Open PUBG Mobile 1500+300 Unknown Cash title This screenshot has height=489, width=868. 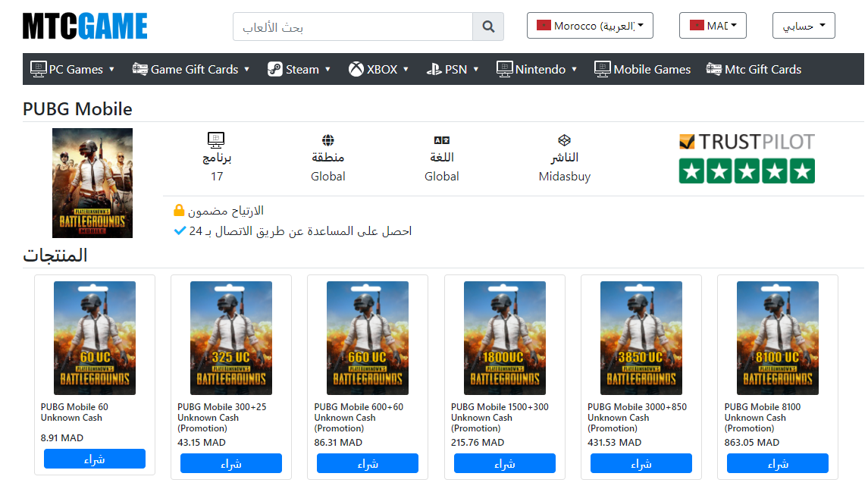coord(500,418)
